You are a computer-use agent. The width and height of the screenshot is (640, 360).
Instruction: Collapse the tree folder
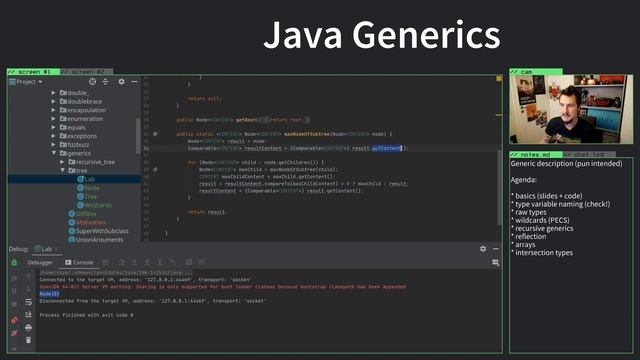(62, 170)
